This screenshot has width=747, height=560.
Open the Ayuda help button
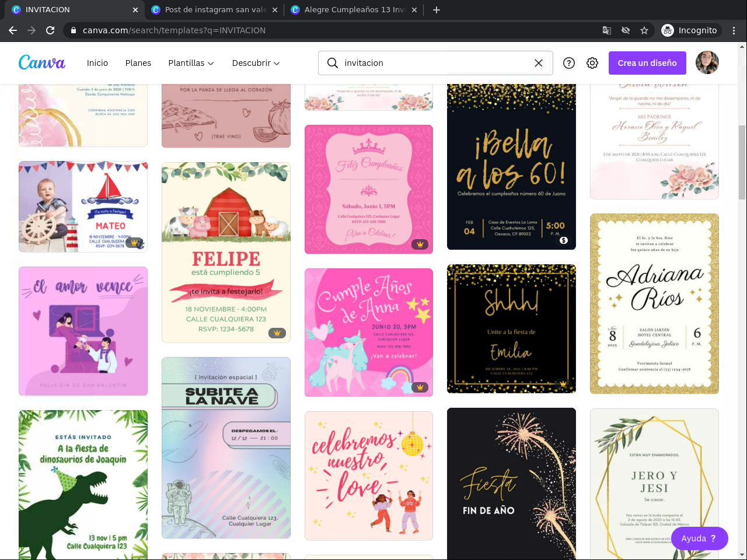coord(699,538)
